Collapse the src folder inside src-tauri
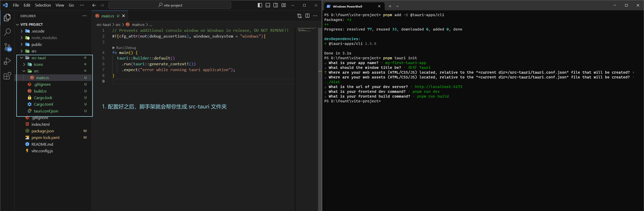Image resolution: width=644 pixels, height=211 pixels. click(x=54, y=71)
